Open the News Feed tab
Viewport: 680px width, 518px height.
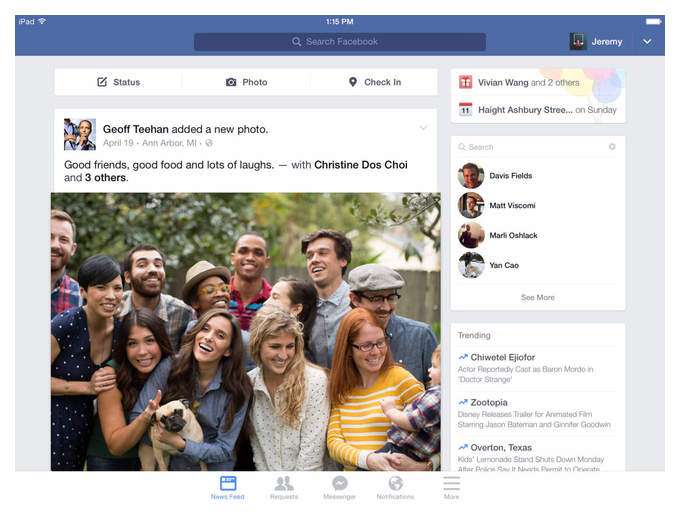tap(228, 488)
